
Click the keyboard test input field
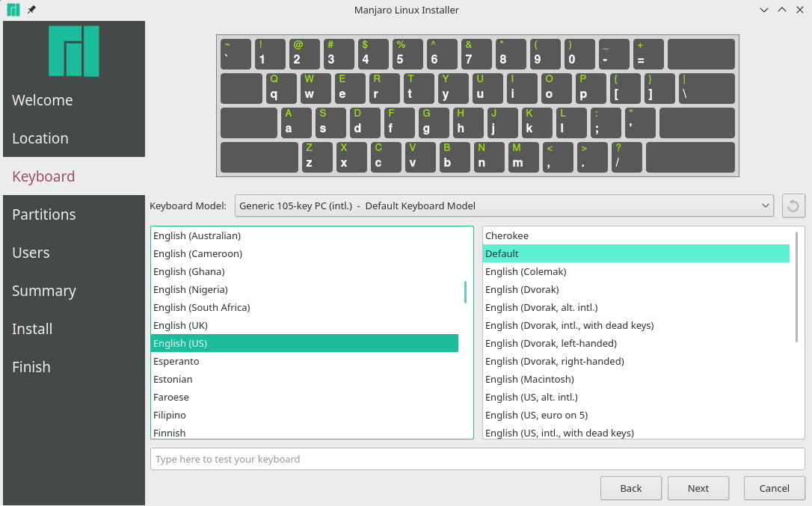click(478, 458)
